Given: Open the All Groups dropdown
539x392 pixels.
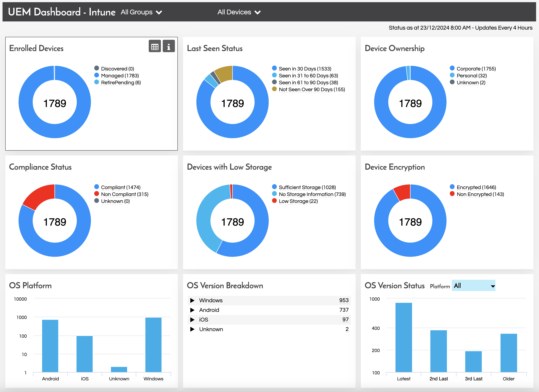Looking at the screenshot, I should point(141,12).
